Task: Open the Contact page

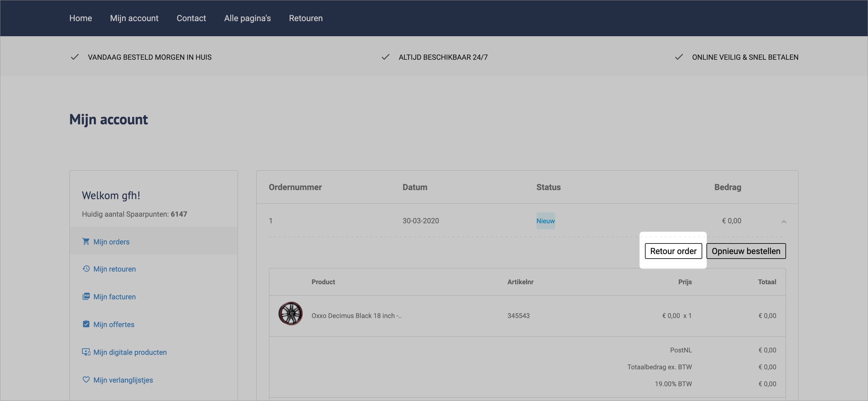Action: pyautogui.click(x=191, y=18)
